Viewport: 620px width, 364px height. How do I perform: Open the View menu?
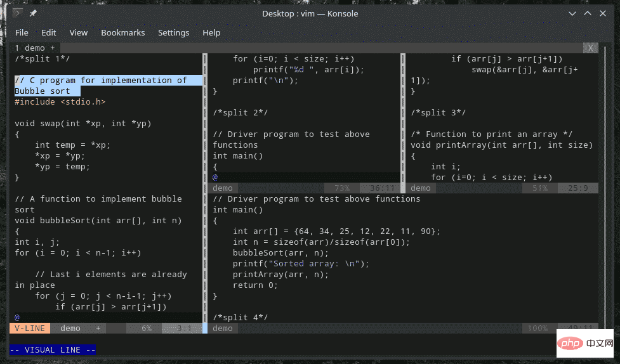click(79, 32)
